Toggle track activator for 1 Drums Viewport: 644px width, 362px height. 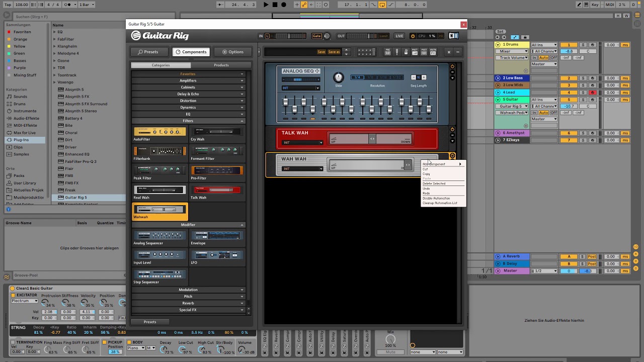pyautogui.click(x=569, y=45)
